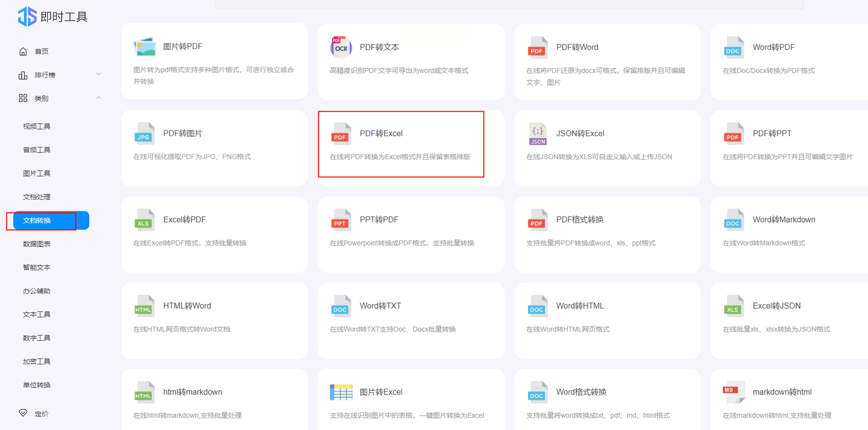Open the 排行榜 menu item
Screen dimensions: 868x430
(45, 75)
